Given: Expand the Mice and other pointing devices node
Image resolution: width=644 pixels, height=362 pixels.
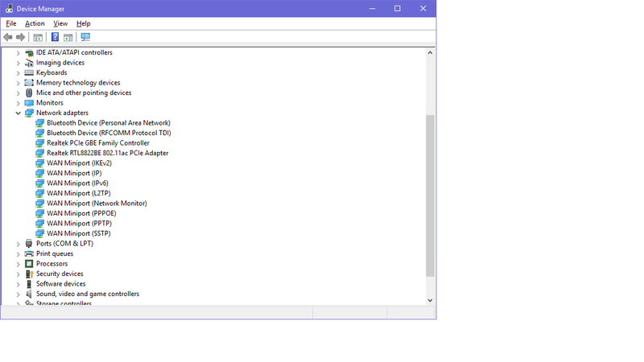Looking at the screenshot, I should [x=18, y=93].
